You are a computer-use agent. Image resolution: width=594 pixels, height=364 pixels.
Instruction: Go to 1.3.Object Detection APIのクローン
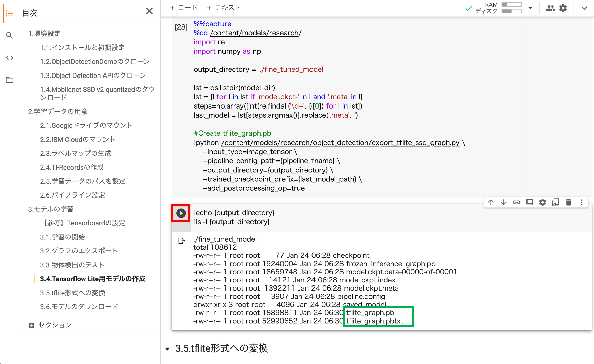(x=93, y=75)
